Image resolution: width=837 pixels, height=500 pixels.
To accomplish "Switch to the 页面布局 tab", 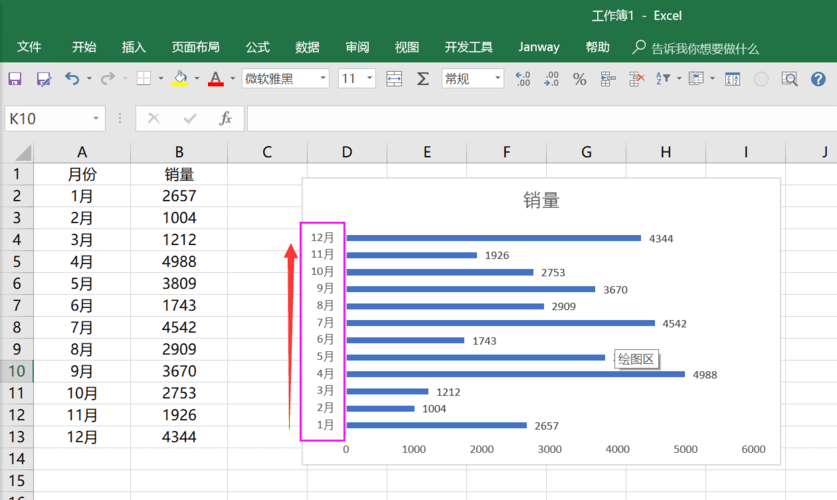I will (195, 47).
